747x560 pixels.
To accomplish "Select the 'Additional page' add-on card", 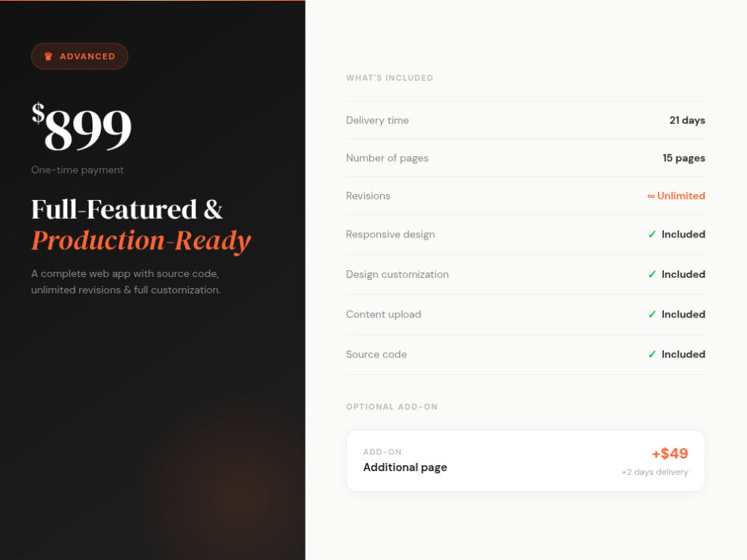I will [525, 461].
